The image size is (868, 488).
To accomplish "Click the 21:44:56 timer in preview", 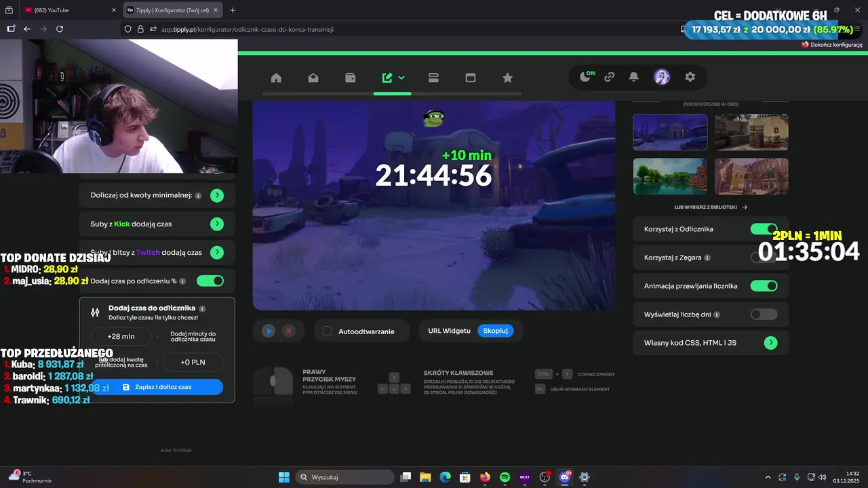I will (x=433, y=176).
